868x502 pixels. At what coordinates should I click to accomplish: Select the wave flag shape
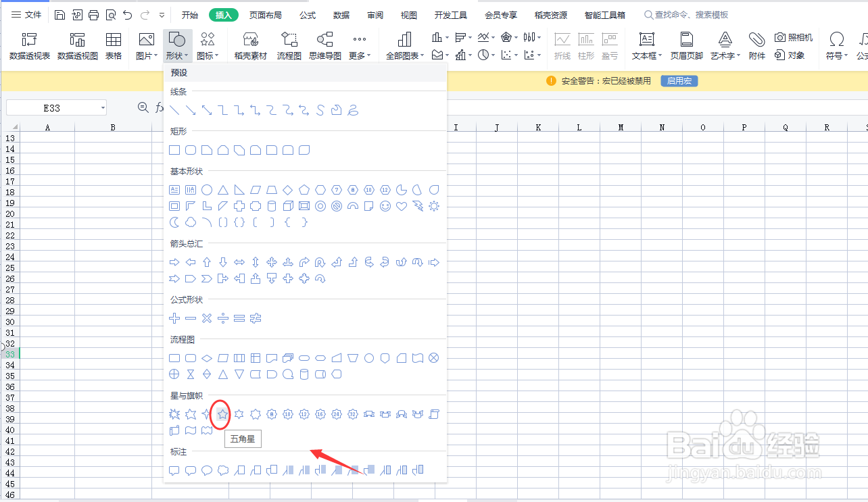(x=191, y=430)
